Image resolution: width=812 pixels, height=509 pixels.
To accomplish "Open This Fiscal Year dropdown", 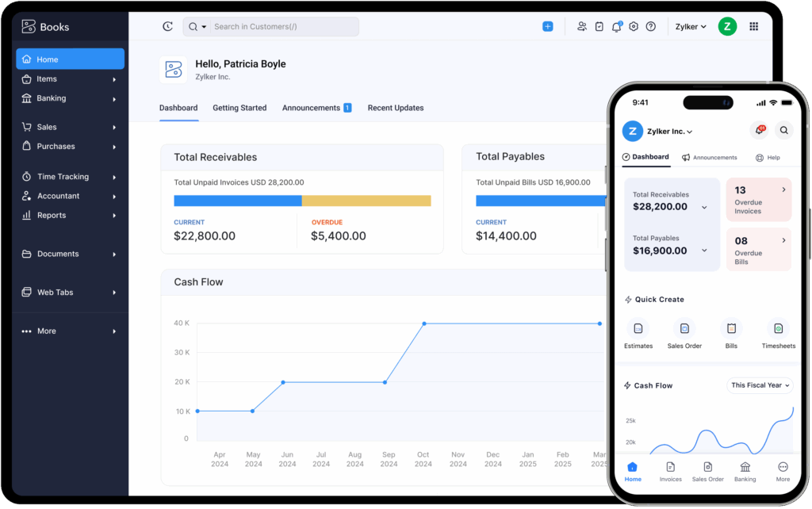I will click(760, 385).
